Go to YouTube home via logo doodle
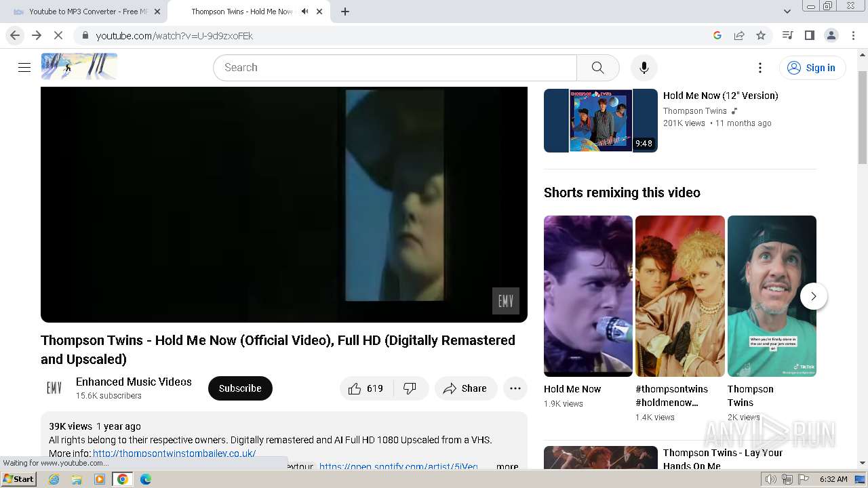 79,66
